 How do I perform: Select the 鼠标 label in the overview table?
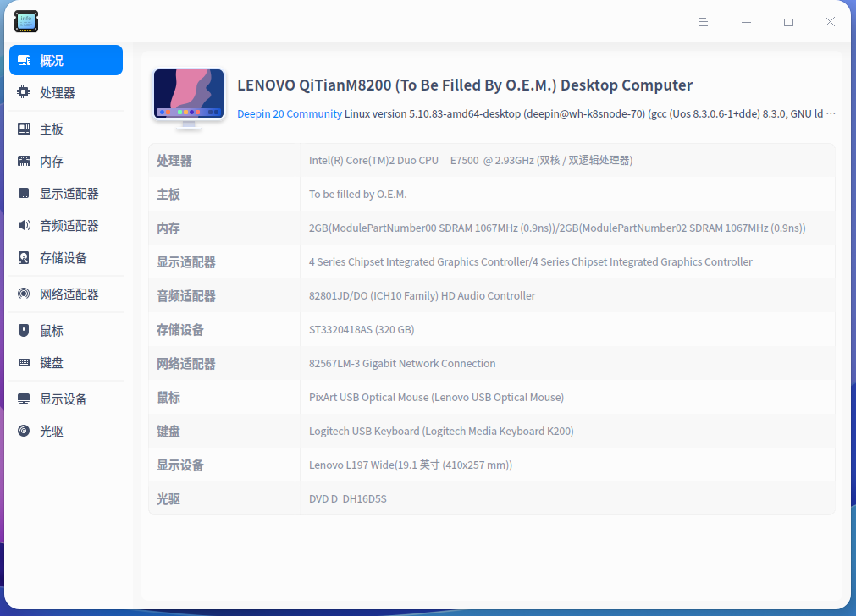click(x=168, y=398)
